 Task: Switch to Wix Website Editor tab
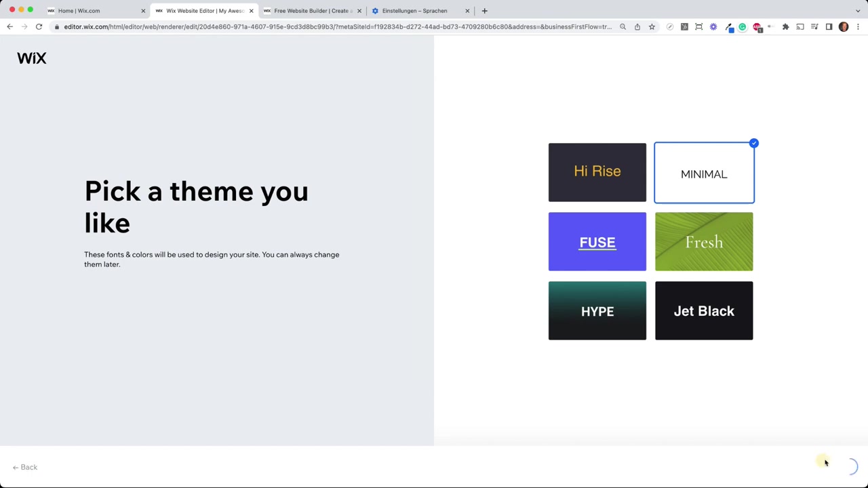pos(203,11)
